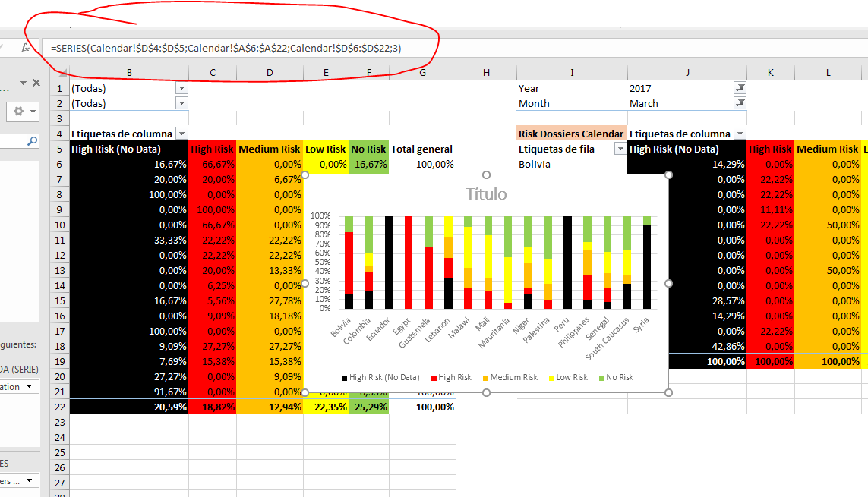Click the Bolivia row label in column I
868x497 pixels.
pos(572,164)
